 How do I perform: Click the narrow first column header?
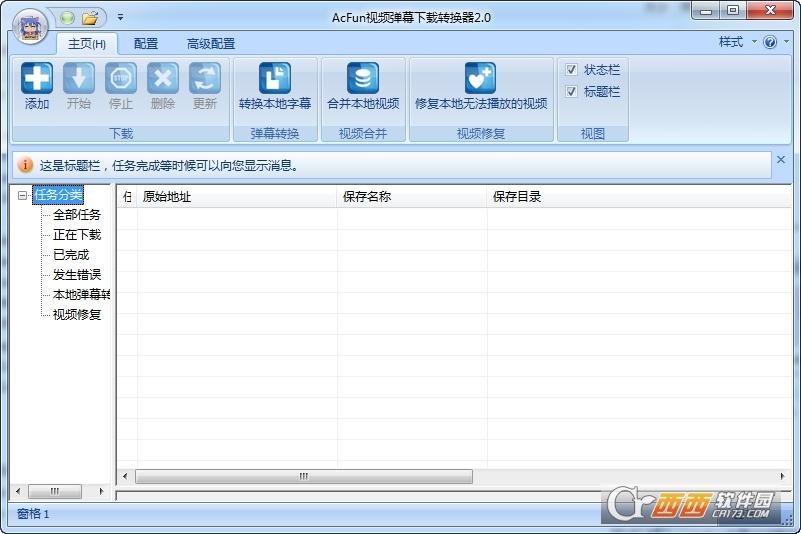[127, 197]
